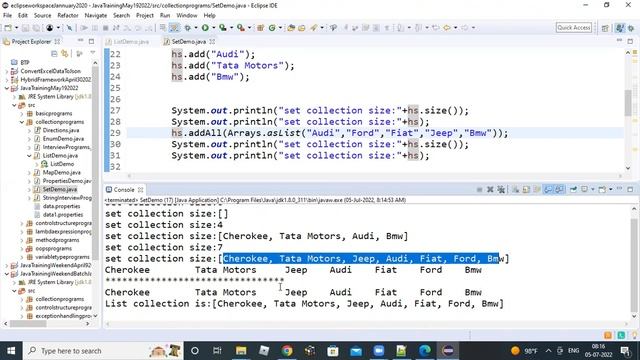Image resolution: width=640 pixels, height=360 pixels.
Task: Click the Open Perspective icon
Action: [605, 28]
